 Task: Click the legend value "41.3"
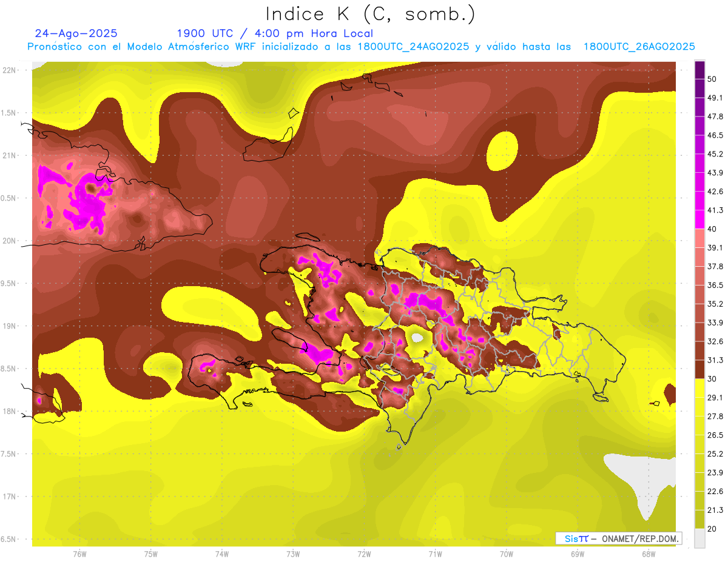[715, 210]
